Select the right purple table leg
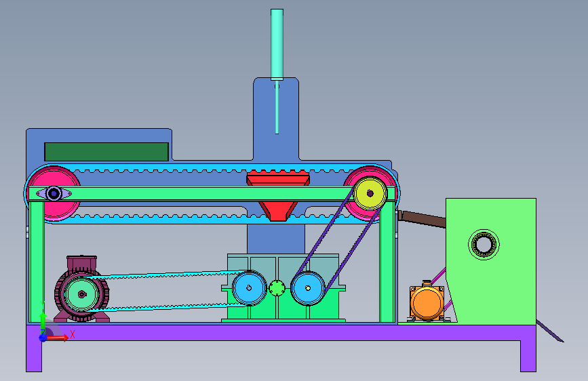The width and height of the screenshot is (588, 381). click(528, 356)
